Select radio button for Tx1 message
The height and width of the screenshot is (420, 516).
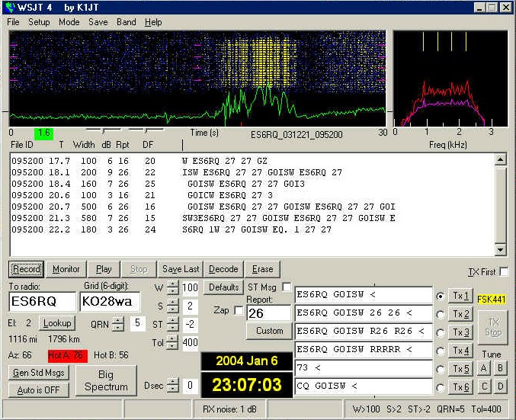[x=440, y=297]
